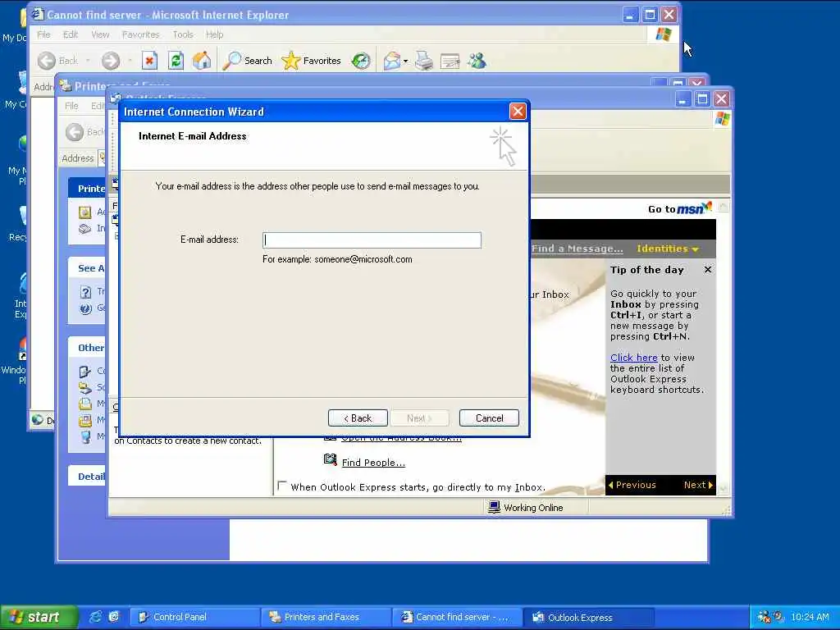Click the My Computer icon in Other Places
Screen dimensions: 840x630
tap(85, 436)
